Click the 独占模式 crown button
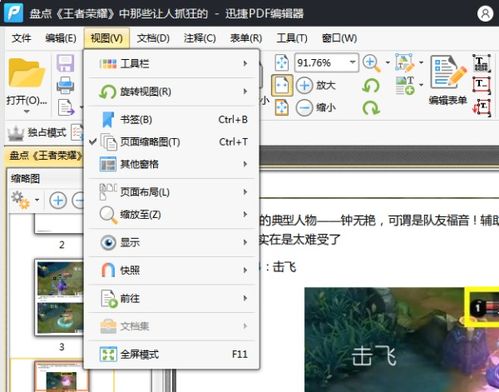Image resolution: width=499 pixels, height=392 pixels. 37,133
